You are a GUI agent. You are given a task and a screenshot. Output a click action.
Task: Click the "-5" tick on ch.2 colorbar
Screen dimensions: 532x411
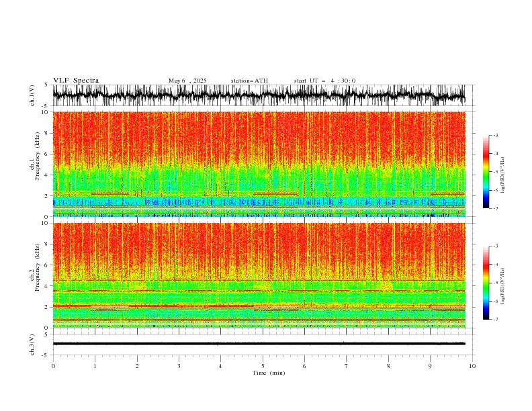[x=496, y=283]
